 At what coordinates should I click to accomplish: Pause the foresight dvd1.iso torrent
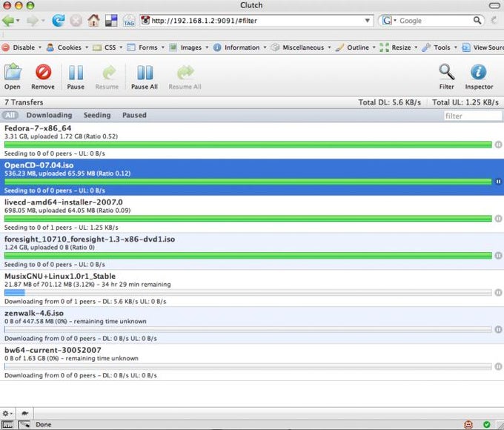pyautogui.click(x=498, y=255)
